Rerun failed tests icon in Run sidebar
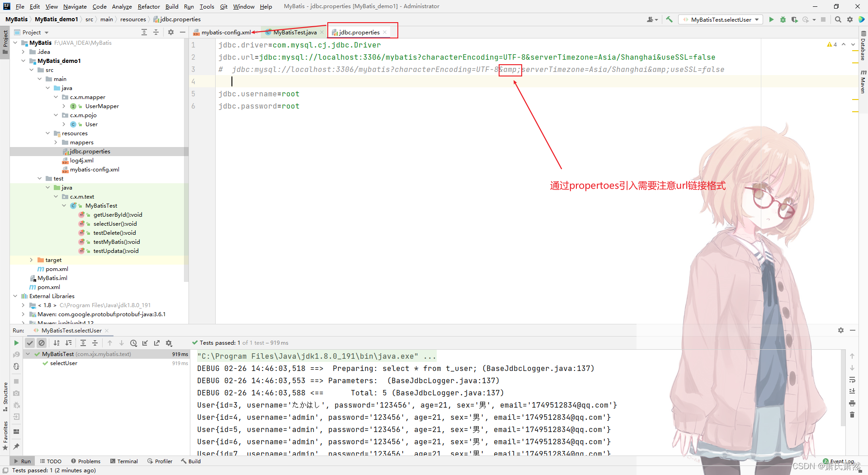This screenshot has height=475, width=868. click(x=16, y=355)
